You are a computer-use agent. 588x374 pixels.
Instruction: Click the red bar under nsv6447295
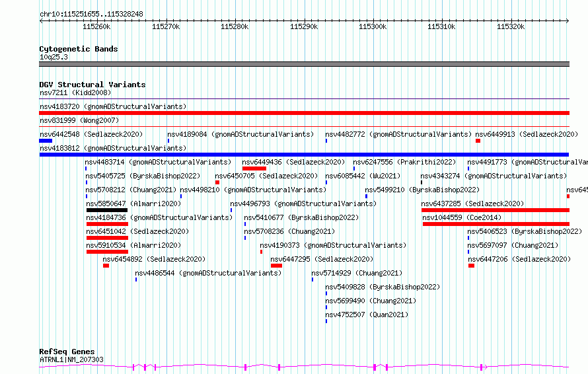276,266
